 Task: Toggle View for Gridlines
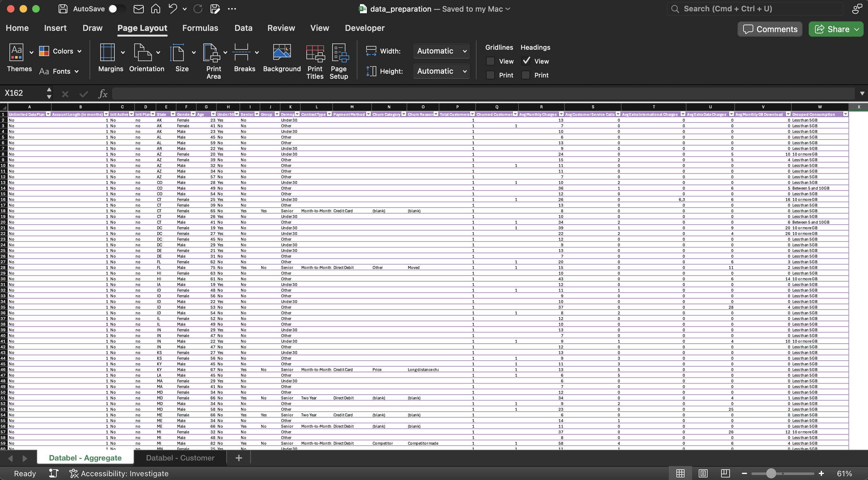(x=490, y=61)
